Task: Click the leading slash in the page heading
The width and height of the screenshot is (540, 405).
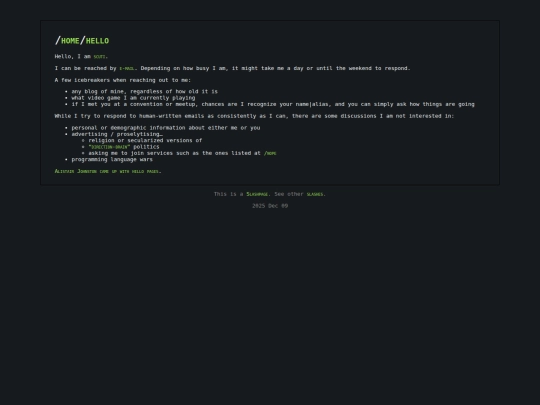Action: 58,41
